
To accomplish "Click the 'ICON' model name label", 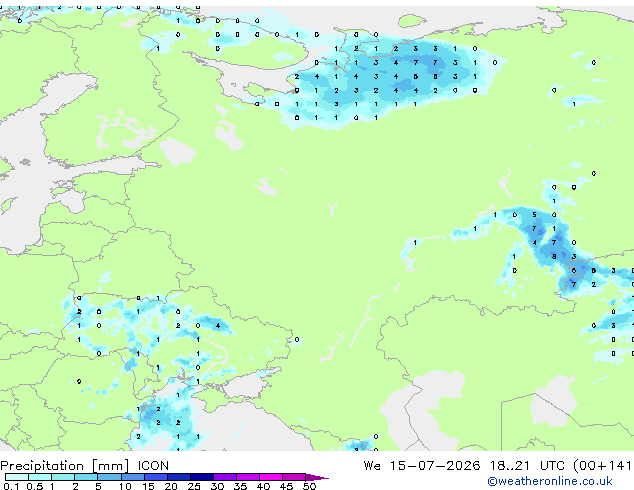I will pyautogui.click(x=153, y=466).
